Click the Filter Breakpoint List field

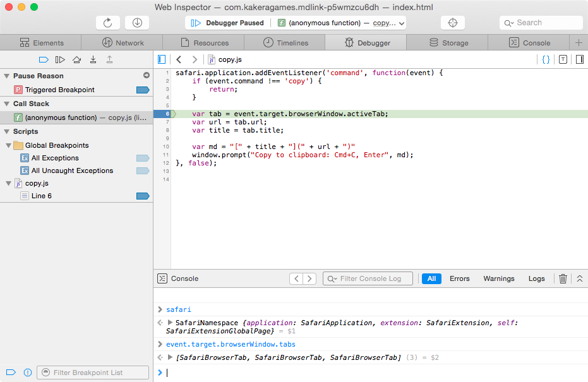coord(93,372)
